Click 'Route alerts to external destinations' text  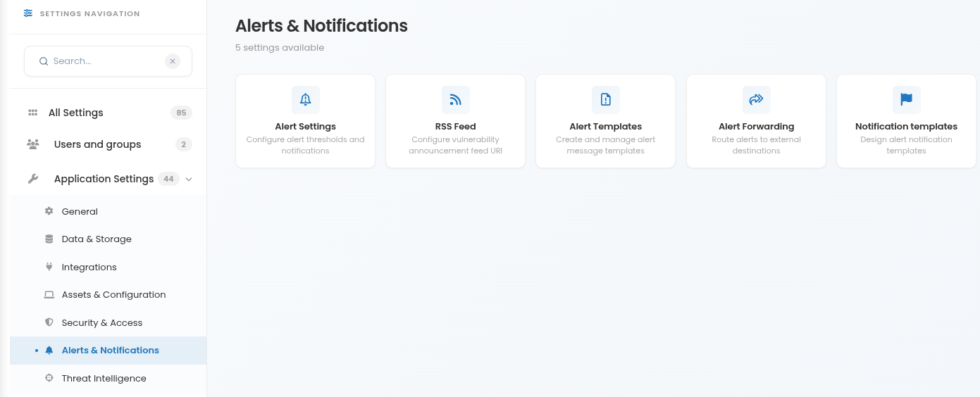pyautogui.click(x=757, y=145)
